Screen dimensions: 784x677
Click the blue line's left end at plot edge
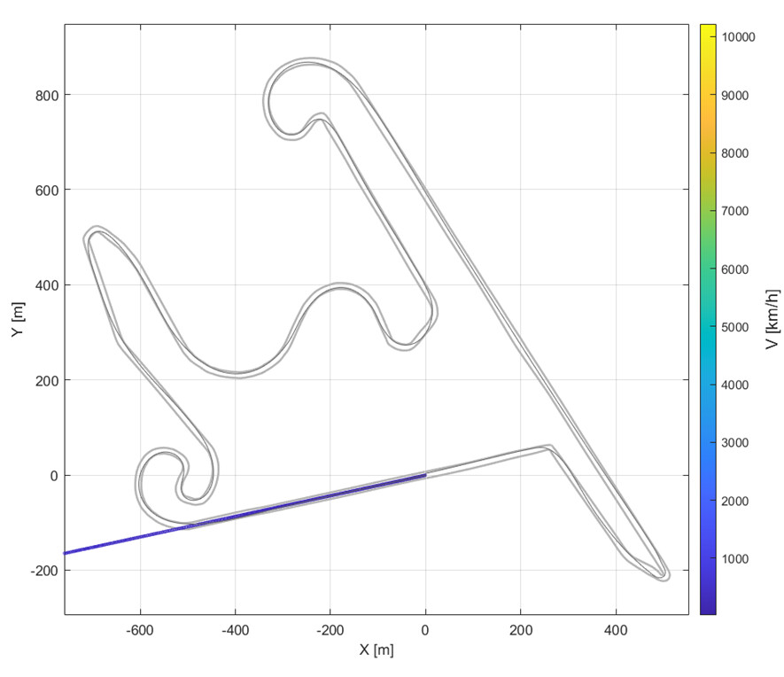click(67, 552)
